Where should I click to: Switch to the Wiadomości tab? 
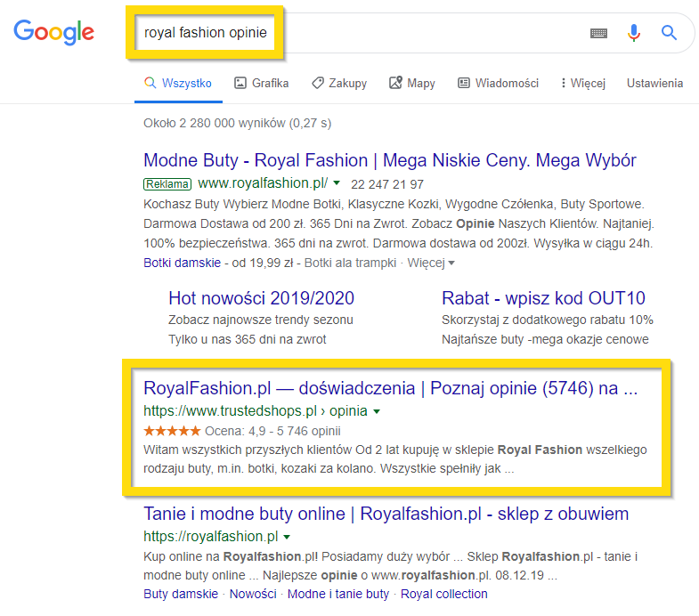pyautogui.click(x=498, y=84)
